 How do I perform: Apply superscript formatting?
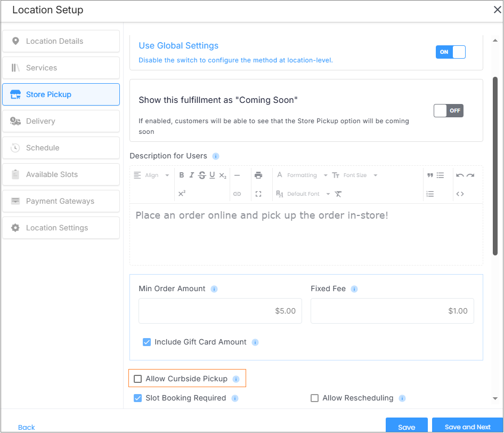pos(182,194)
